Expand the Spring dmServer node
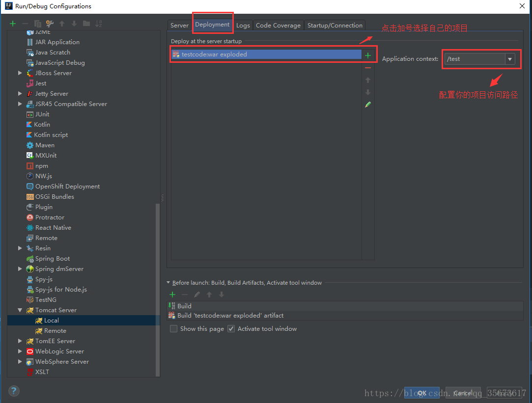Viewport: 532px width, 403px height. click(x=20, y=269)
